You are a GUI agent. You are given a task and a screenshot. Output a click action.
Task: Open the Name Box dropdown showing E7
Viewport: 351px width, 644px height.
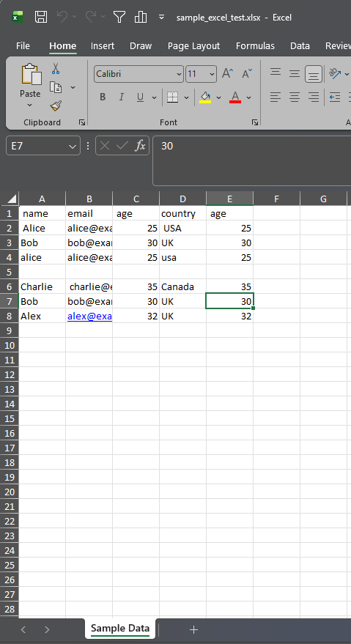(x=73, y=147)
